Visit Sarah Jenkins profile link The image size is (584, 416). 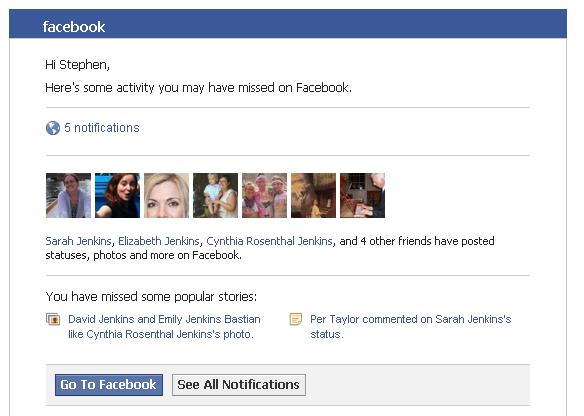point(78,241)
